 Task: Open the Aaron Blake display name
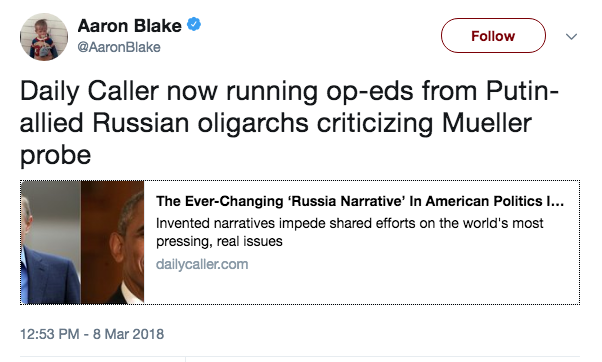(x=129, y=26)
